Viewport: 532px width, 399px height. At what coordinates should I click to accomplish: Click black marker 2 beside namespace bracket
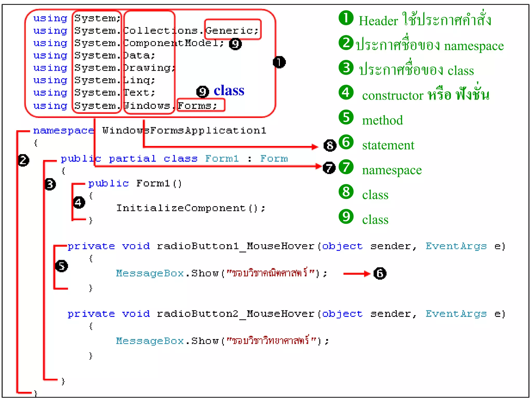click(23, 160)
